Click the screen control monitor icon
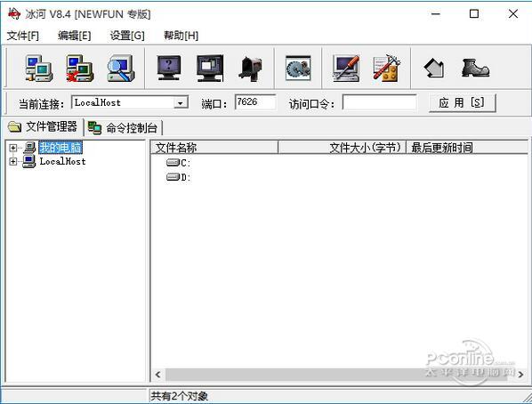Image resolution: width=532 pixels, height=404 pixels. pyautogui.click(x=210, y=69)
